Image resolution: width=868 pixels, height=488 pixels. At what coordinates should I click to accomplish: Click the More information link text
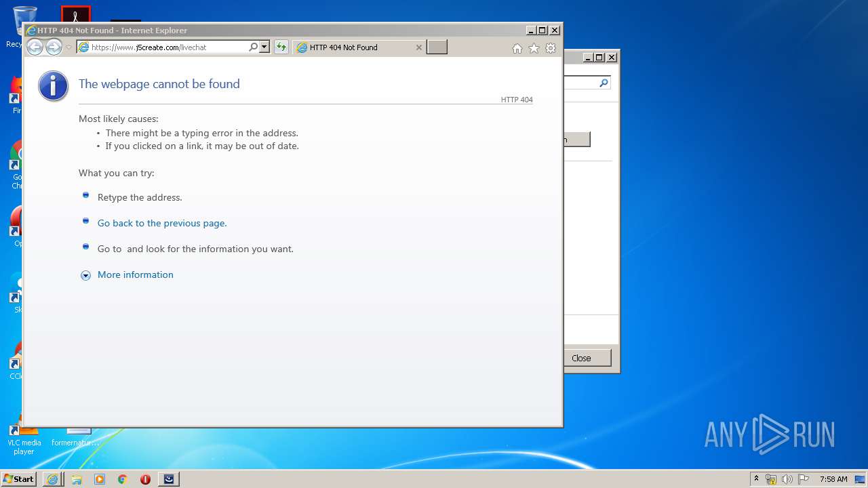[x=136, y=274]
